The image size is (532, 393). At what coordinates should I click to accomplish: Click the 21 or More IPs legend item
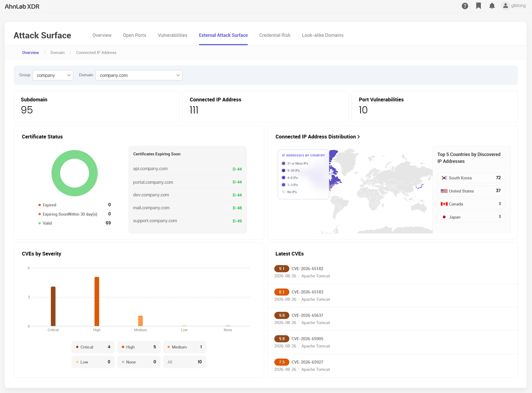click(x=295, y=163)
